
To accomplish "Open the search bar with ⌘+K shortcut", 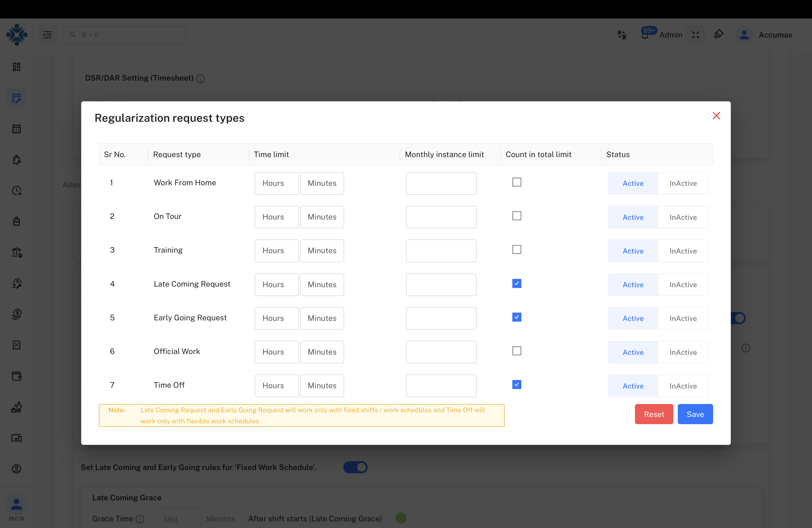I will pos(123,35).
